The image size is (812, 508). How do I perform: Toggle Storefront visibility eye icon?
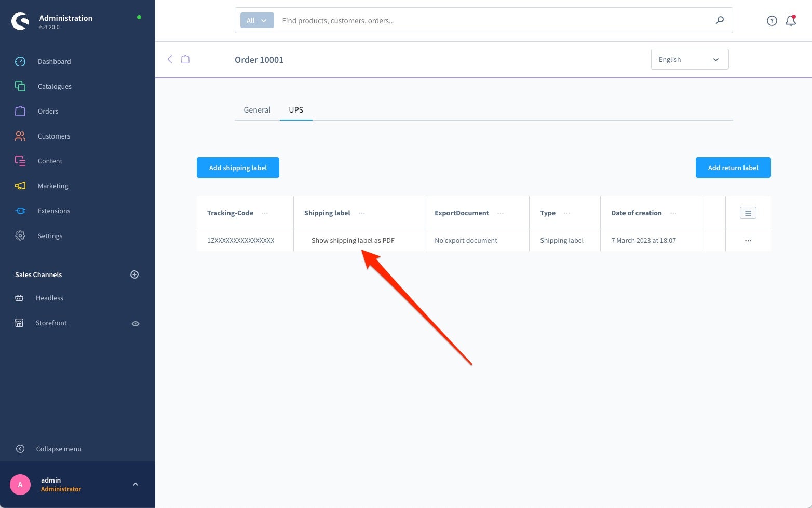coord(136,323)
